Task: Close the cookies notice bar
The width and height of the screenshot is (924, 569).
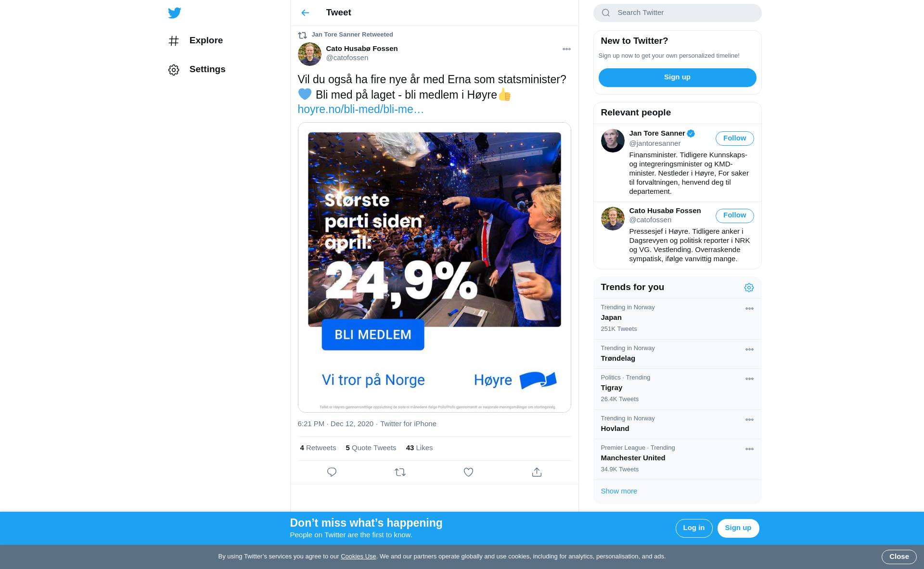Action: [898, 556]
